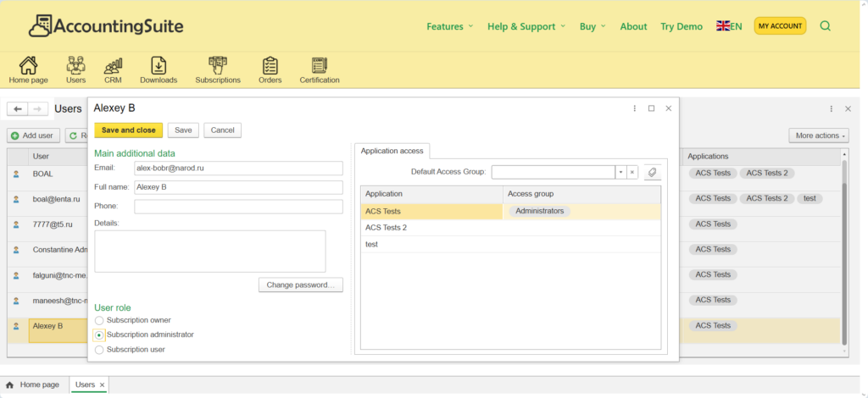The image size is (868, 398).
Task: Select the test application row
Action: pos(510,245)
